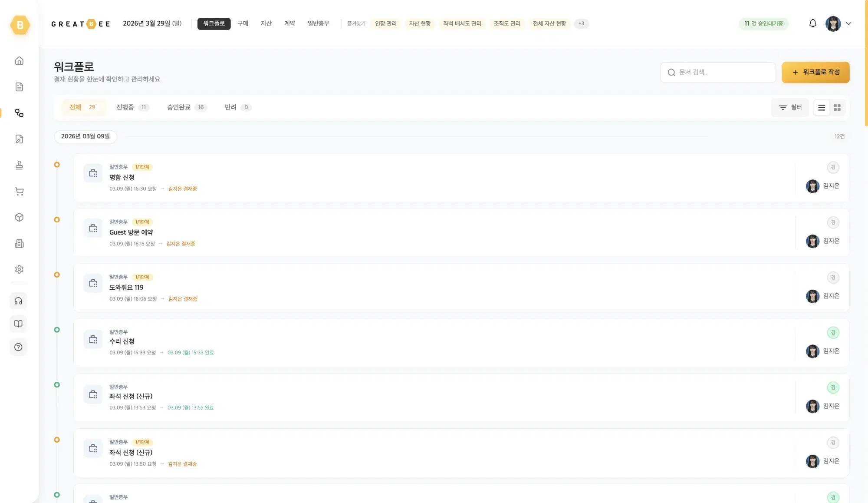Open the 필터 filter options
This screenshot has height=503, width=868.
click(790, 107)
